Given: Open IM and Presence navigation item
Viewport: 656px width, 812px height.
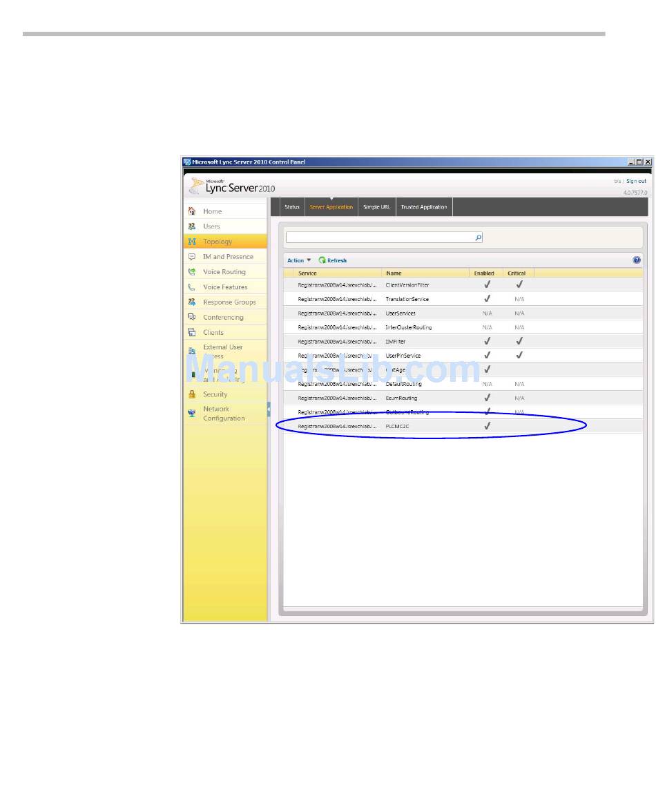Looking at the screenshot, I should [228, 256].
